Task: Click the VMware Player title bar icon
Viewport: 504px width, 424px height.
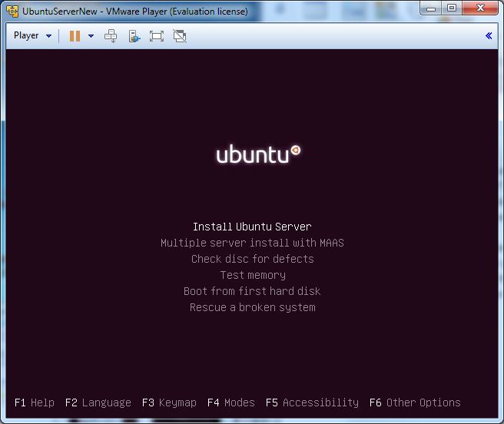Action: pyautogui.click(x=12, y=9)
